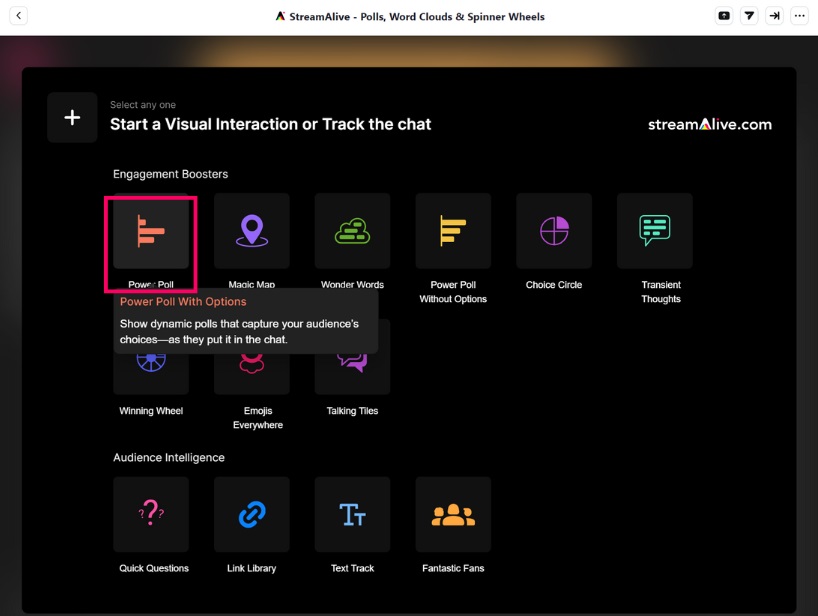Click the funnel filter icon in toolbar
This screenshot has width=818, height=616.
[749, 16]
